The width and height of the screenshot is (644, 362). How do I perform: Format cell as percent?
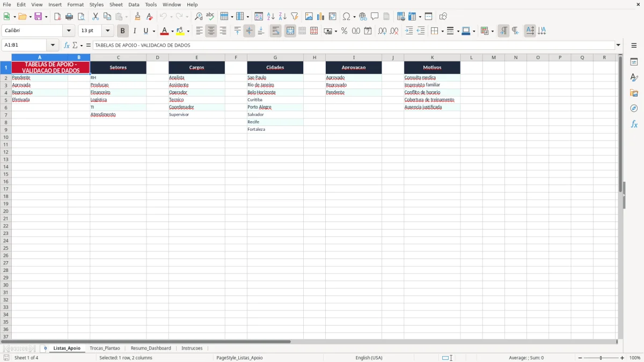(344, 31)
